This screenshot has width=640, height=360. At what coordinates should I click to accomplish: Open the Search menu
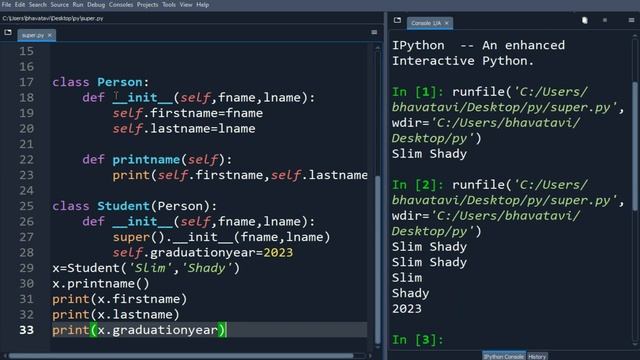[x=38, y=5]
